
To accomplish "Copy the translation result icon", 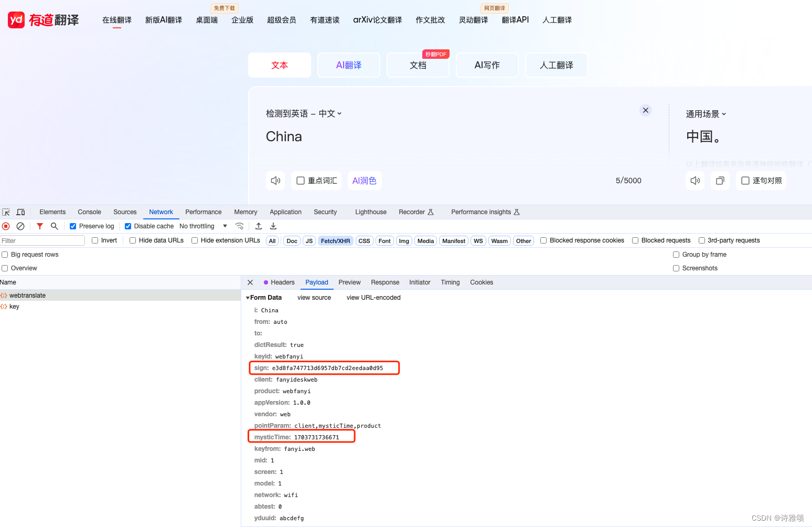I will point(720,181).
